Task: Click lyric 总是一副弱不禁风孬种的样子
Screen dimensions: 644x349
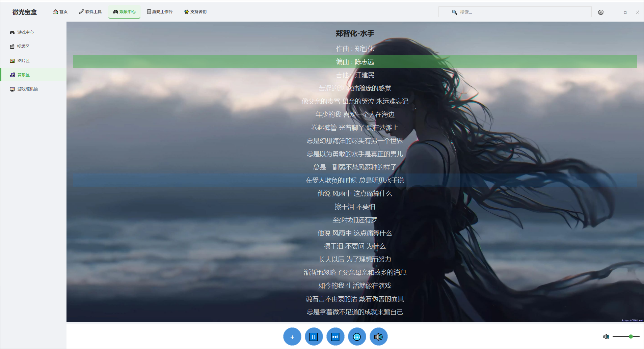Action: click(355, 167)
